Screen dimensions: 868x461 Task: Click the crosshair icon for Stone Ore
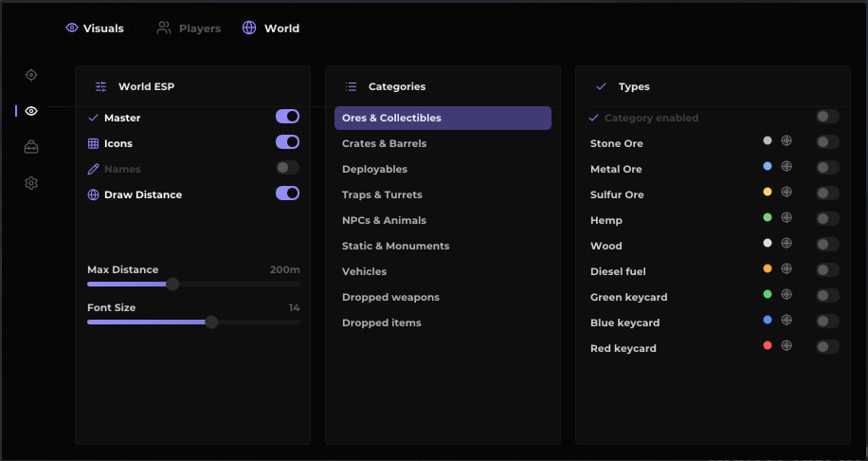787,140
